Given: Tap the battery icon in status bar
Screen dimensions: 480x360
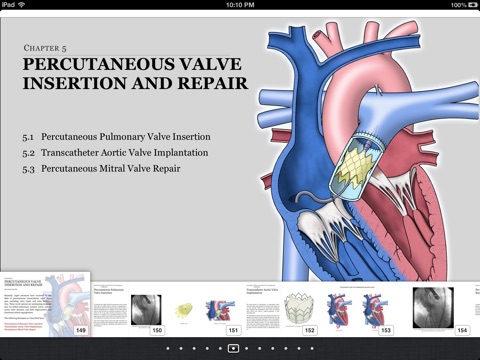Looking at the screenshot, I should coord(473,5).
